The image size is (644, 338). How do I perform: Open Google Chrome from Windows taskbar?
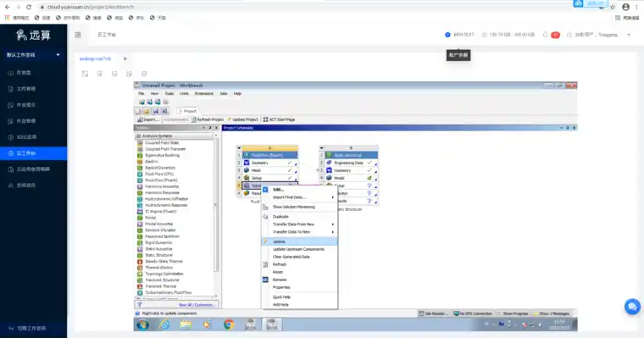[x=229, y=324]
